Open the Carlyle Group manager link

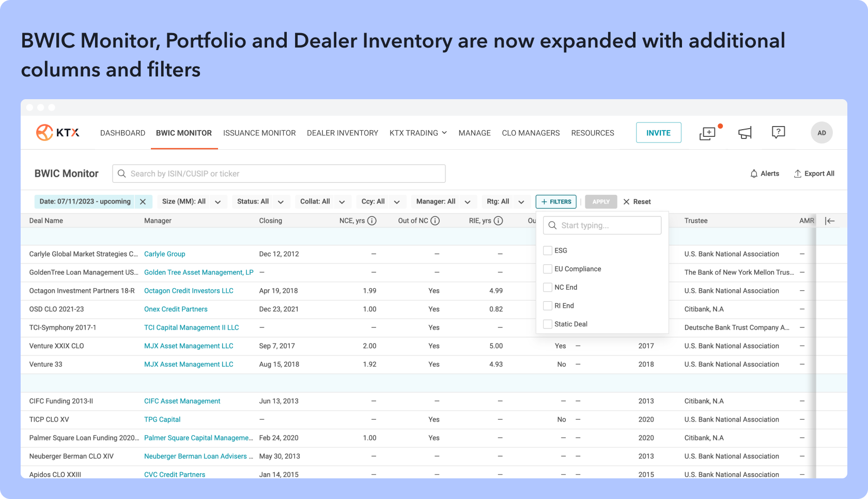click(x=164, y=254)
